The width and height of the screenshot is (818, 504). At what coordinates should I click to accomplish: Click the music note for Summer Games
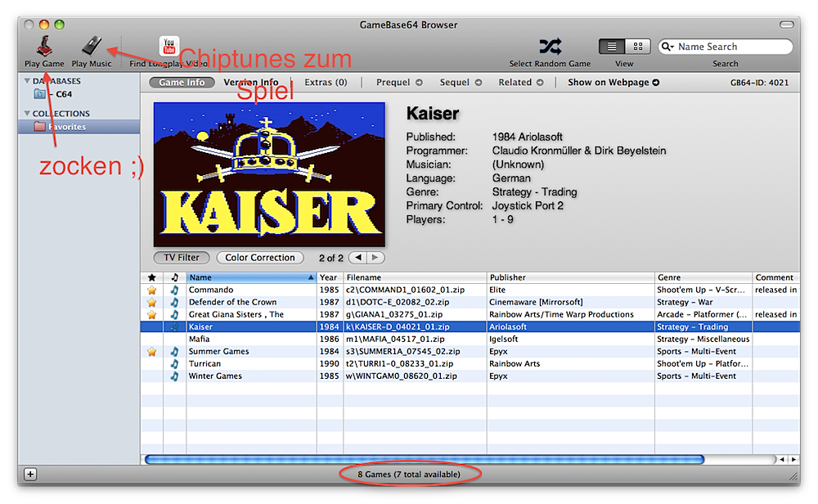tap(175, 352)
